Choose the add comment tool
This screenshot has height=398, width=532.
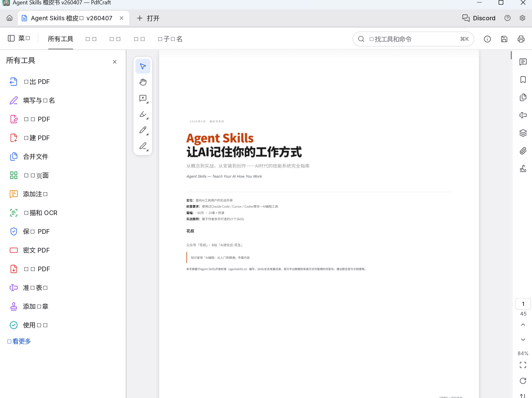[143, 98]
